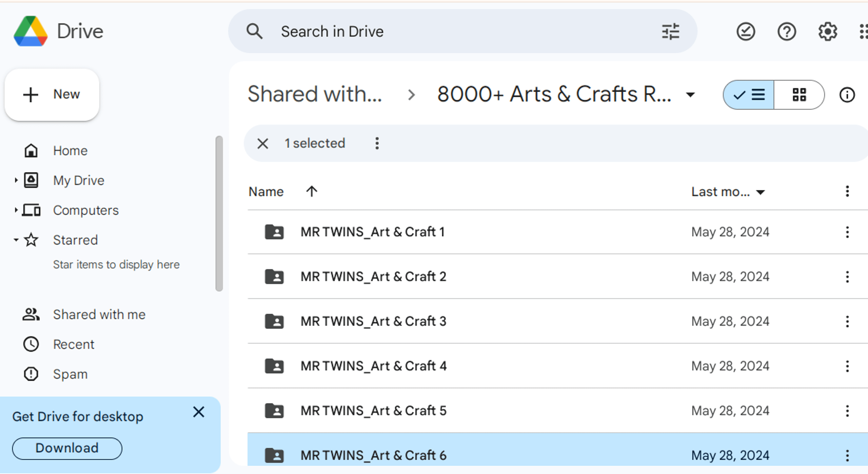Open column header more options

847,192
